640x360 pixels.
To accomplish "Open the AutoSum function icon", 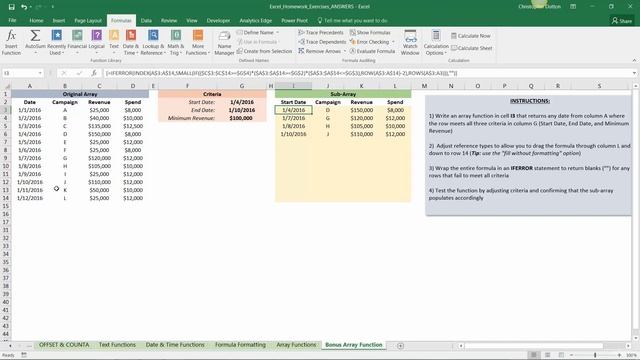I will click(35, 36).
